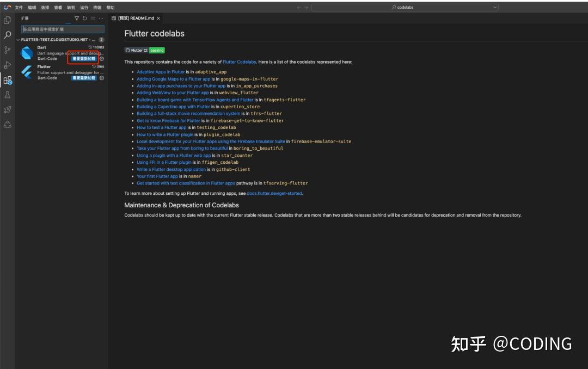Viewport: 588px width, 369px height.
Task: Click the bottom activity bar icon below the rocket
Action: 8,125
